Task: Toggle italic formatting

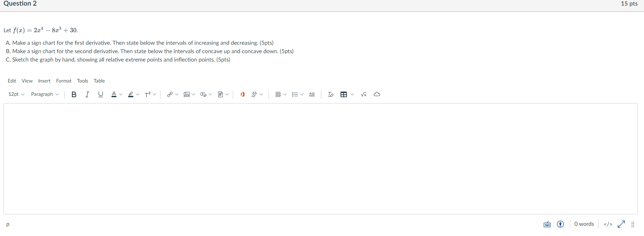Action: coord(87,94)
